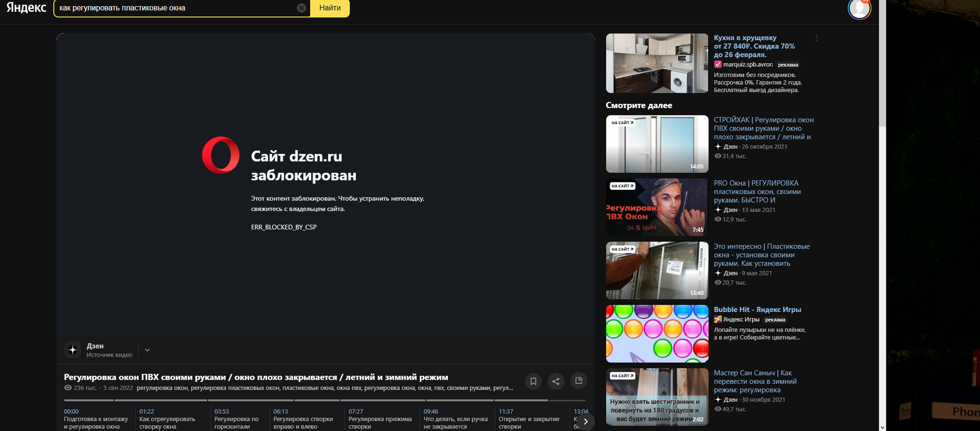Open the ad options three-dot menu
This screenshot has width=980, height=431.
(816, 38)
